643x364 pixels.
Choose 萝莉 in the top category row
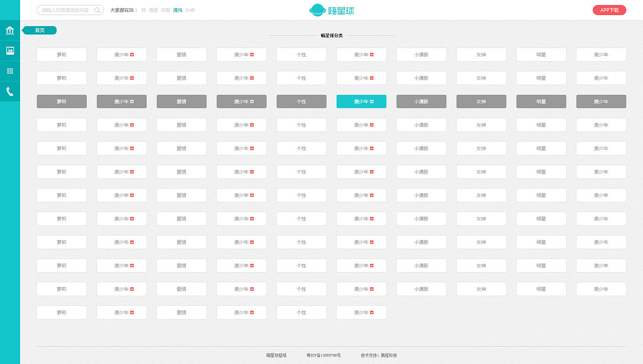tap(62, 55)
